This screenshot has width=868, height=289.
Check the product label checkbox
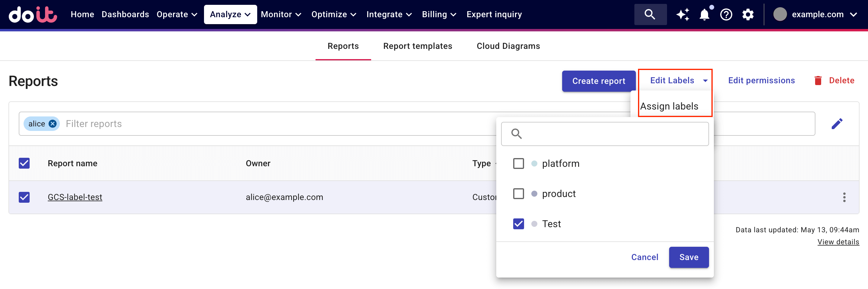click(518, 194)
